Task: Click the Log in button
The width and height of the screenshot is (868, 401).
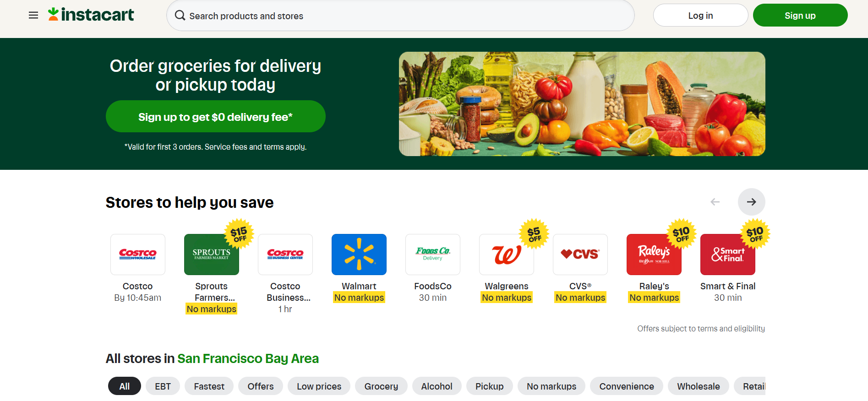Action: pyautogui.click(x=700, y=15)
